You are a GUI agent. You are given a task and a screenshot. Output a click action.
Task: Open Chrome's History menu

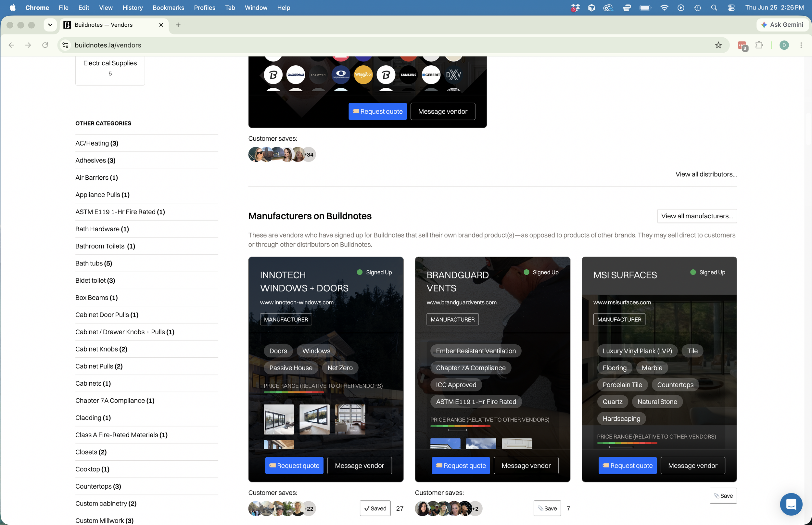pos(132,7)
